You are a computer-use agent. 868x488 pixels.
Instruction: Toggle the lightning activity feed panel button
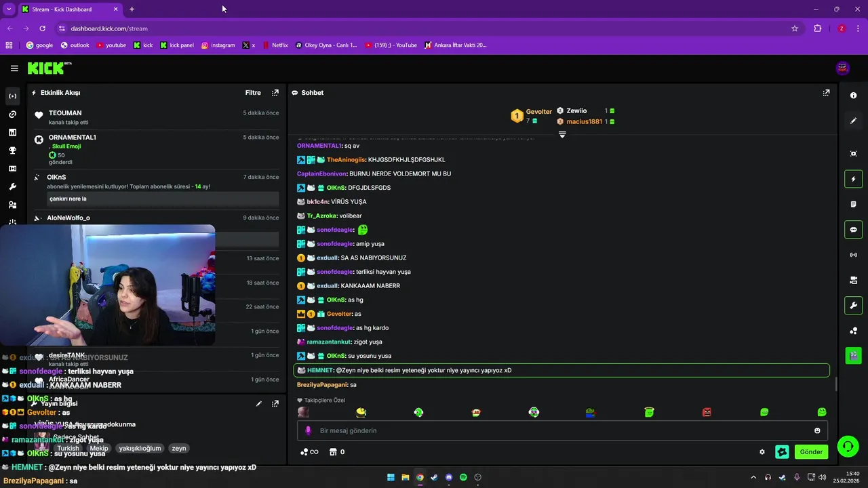pyautogui.click(x=853, y=179)
